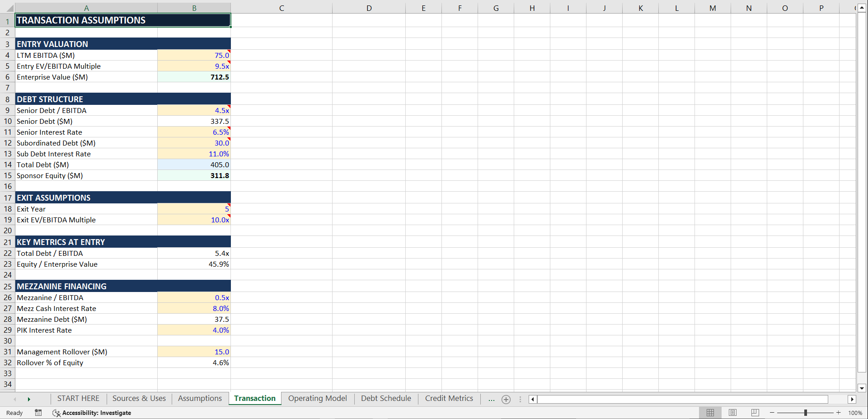Switch to Normal view icon in status bar
Viewport: 868px width, 419px height.
point(710,413)
